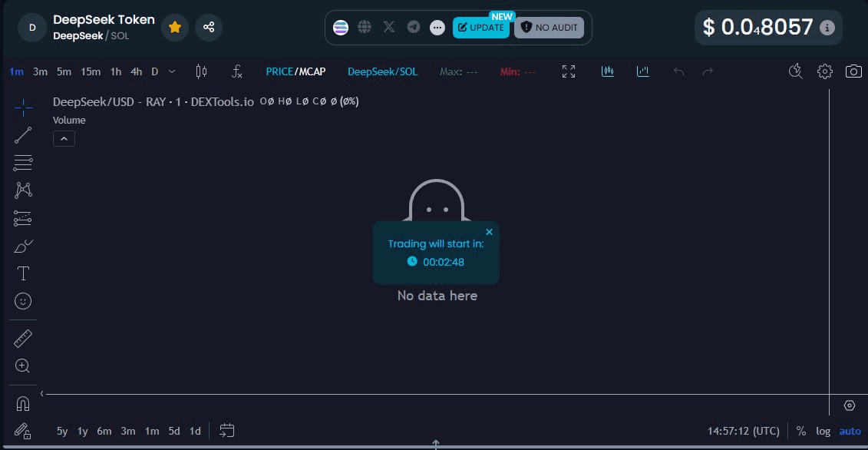868x450 pixels.
Task: Toggle the DeepSeek/SOL pair display
Action: [x=382, y=71]
